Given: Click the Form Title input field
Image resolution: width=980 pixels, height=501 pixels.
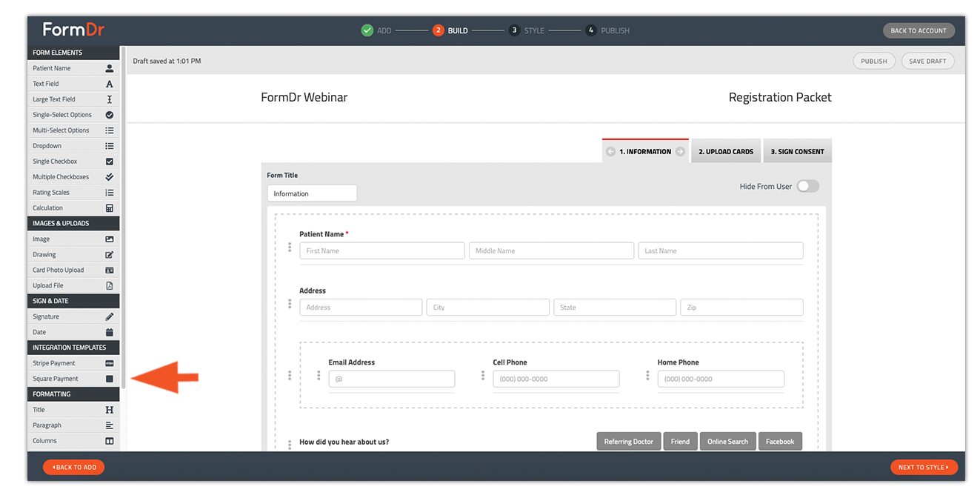Looking at the screenshot, I should [312, 193].
